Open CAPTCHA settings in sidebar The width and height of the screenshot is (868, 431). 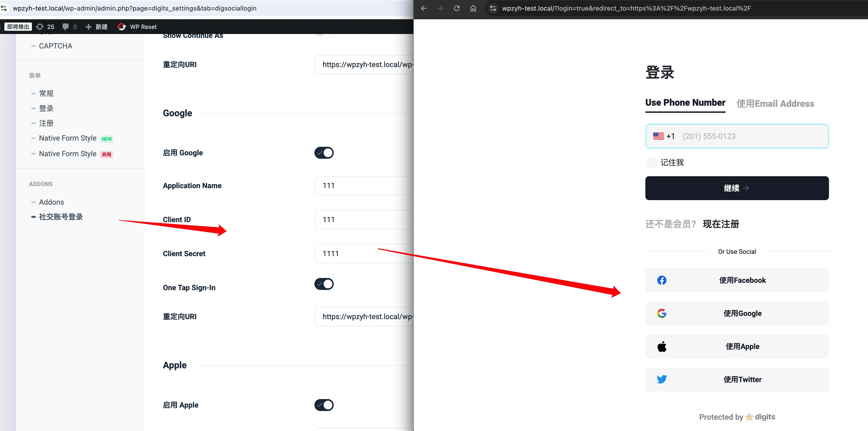(x=55, y=46)
